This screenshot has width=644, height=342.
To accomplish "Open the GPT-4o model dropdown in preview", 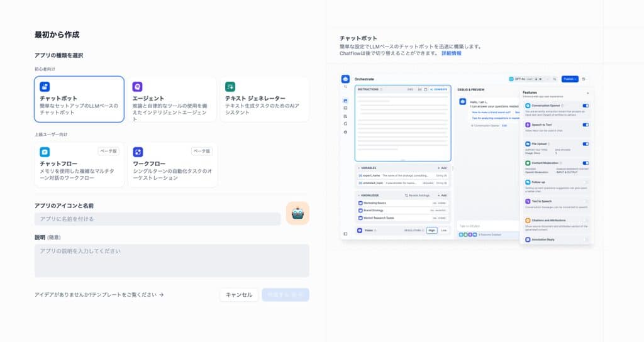I will click(528, 79).
